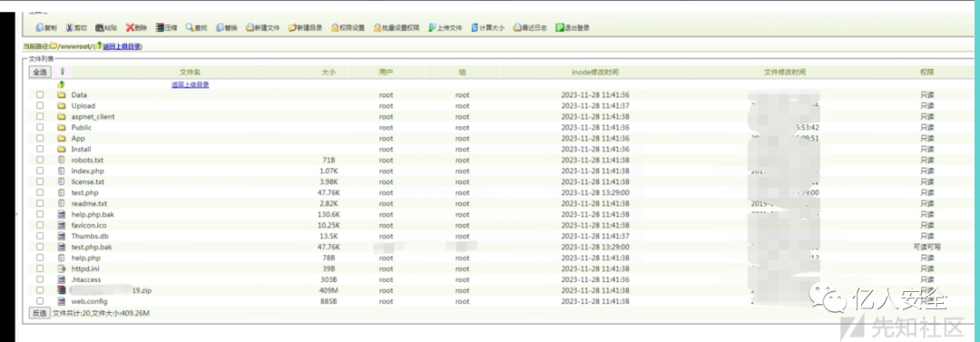The height and width of the screenshot is (342, 980).
Task: Click the green sort arrow beside 全选
Action: click(62, 72)
